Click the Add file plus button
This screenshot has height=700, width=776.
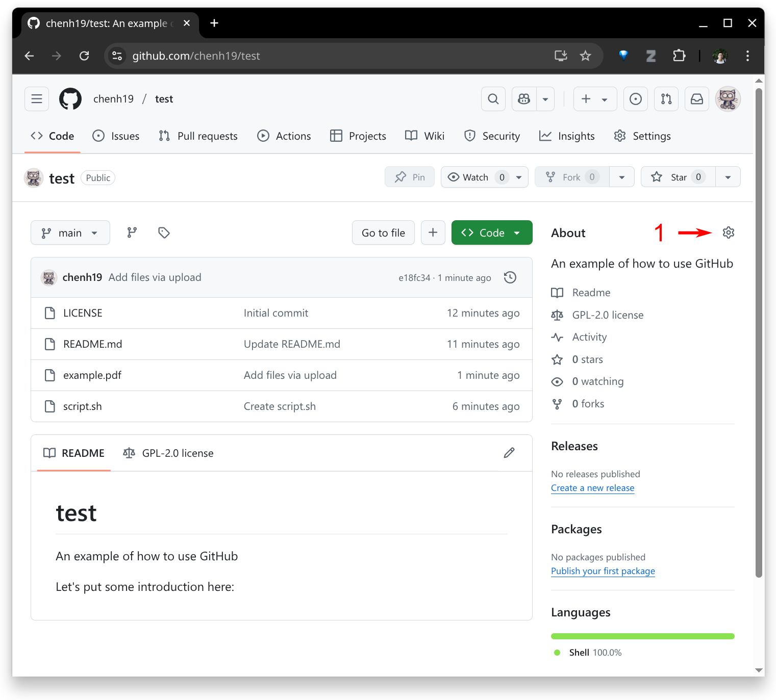coord(433,232)
